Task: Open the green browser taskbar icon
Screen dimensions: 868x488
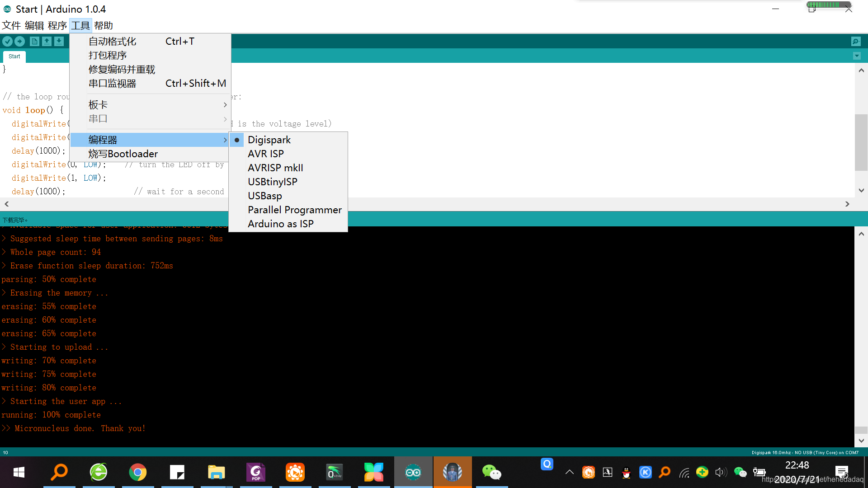Action: click(x=98, y=472)
